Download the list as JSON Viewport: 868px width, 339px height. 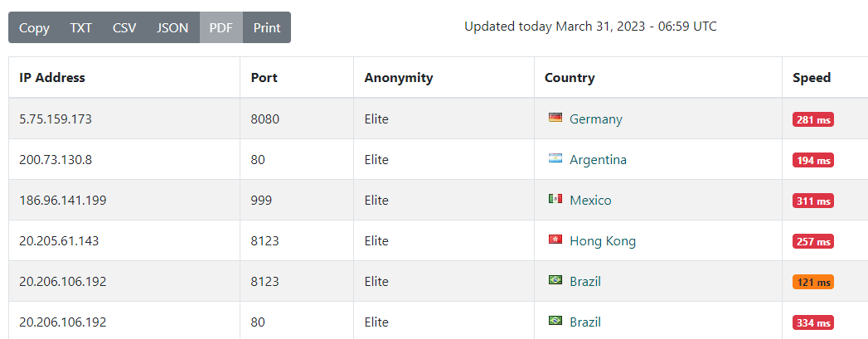(172, 27)
